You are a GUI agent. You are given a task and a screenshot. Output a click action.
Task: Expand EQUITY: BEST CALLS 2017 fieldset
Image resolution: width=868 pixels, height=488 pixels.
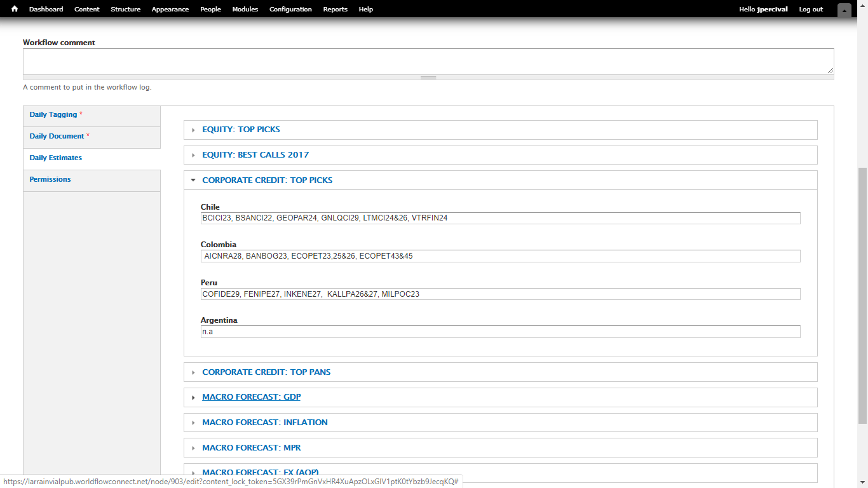coord(255,155)
